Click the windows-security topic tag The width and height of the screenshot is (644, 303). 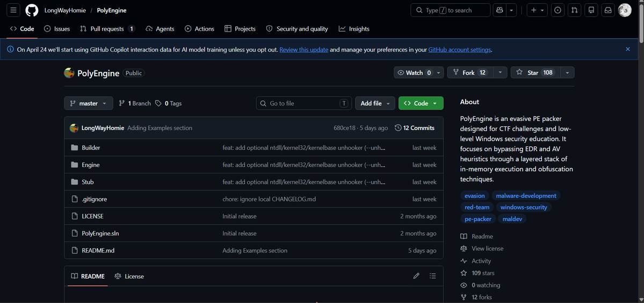tap(524, 207)
